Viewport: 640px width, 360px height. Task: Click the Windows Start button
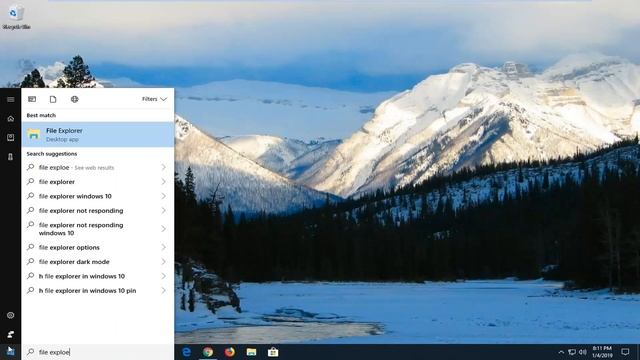11,351
